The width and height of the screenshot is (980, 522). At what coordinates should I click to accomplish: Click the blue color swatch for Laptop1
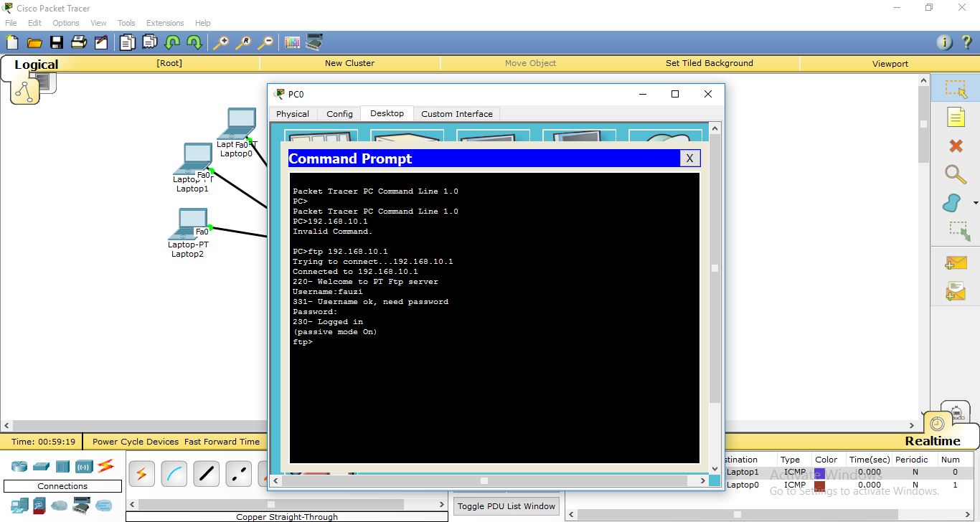pyautogui.click(x=819, y=473)
